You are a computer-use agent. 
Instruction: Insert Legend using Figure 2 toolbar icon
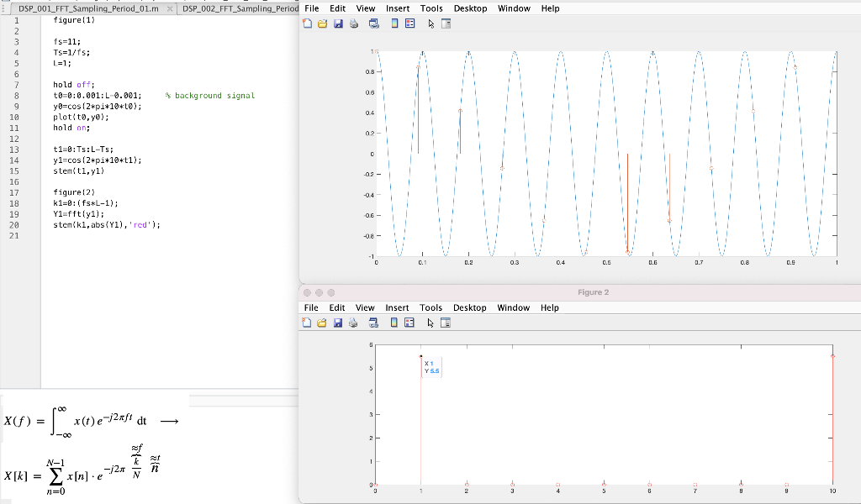[x=409, y=323]
